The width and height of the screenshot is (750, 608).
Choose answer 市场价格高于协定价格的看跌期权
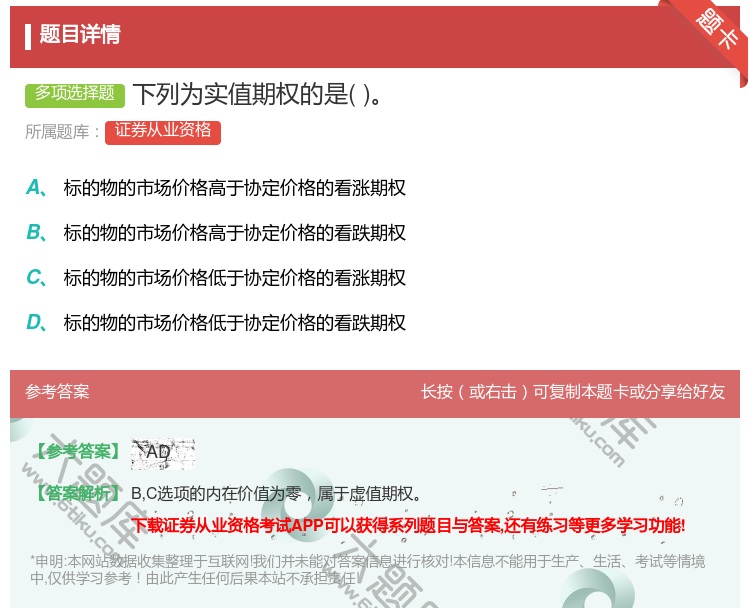235,233
